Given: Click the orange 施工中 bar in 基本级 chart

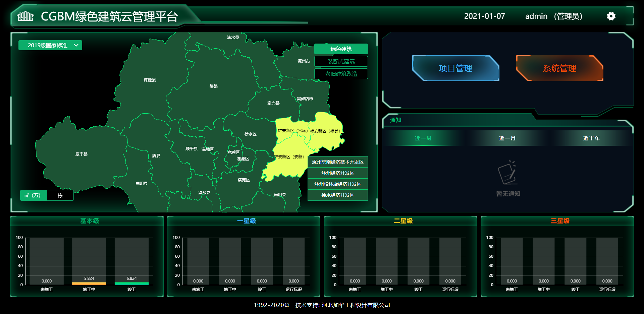Looking at the screenshot, I should tap(89, 284).
